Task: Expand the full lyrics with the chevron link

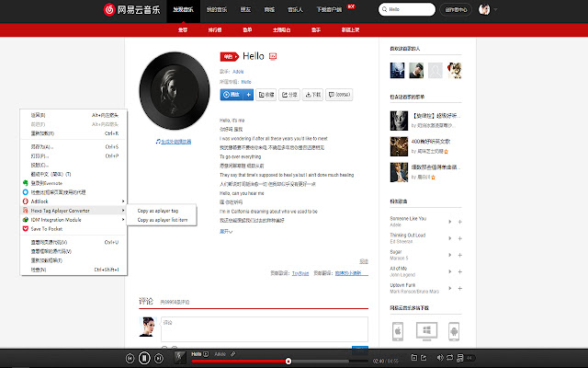Action: click(x=226, y=231)
